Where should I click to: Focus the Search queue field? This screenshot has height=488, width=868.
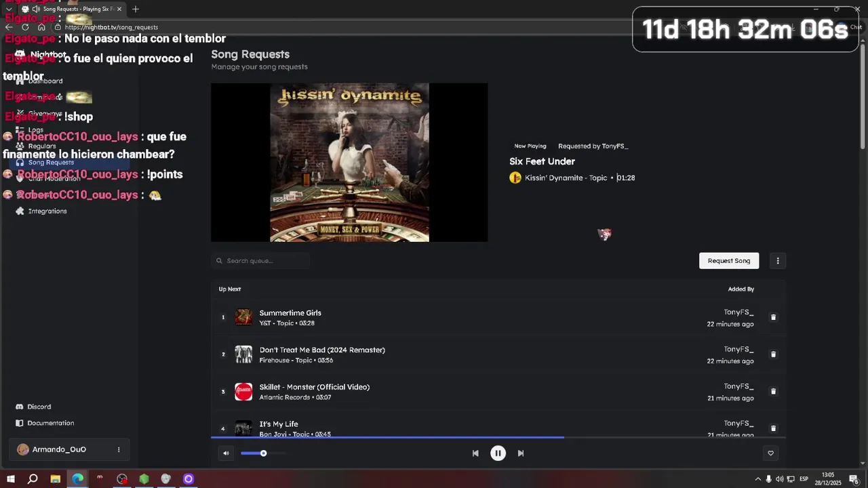[x=260, y=261]
